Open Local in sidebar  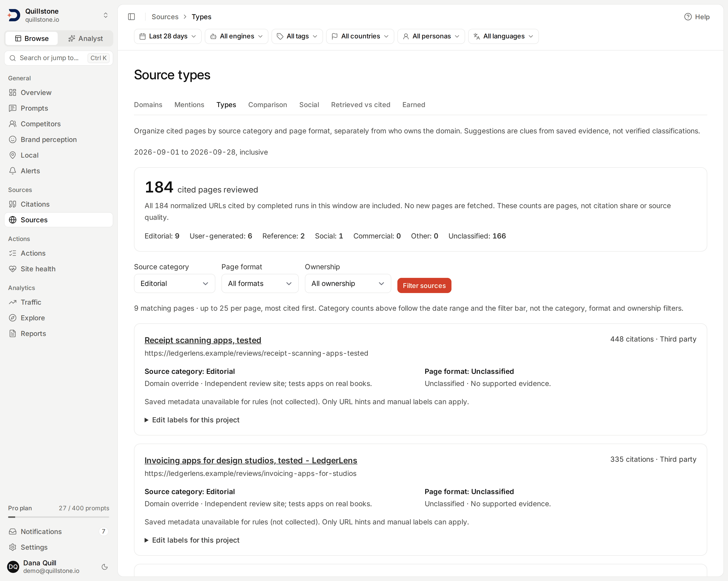coord(59,155)
